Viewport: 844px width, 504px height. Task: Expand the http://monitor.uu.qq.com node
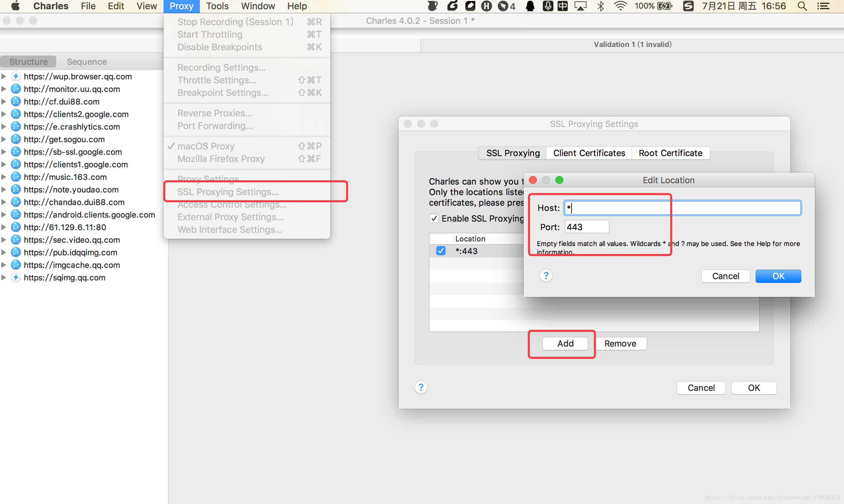pos(4,89)
